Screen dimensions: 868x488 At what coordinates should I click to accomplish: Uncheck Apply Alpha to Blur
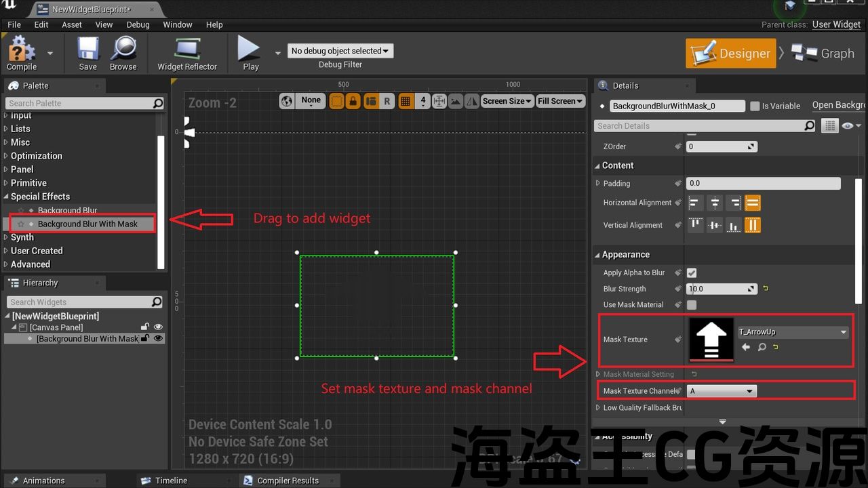click(692, 273)
